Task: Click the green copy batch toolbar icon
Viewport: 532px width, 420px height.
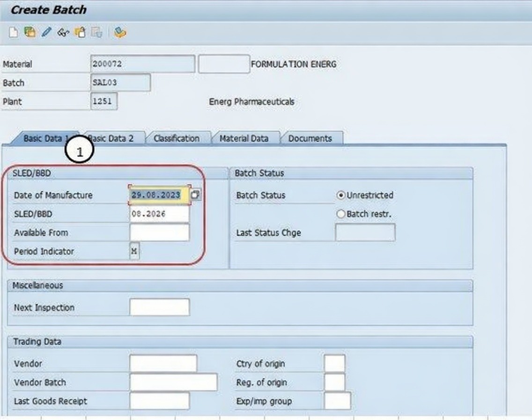Action: pos(30,32)
